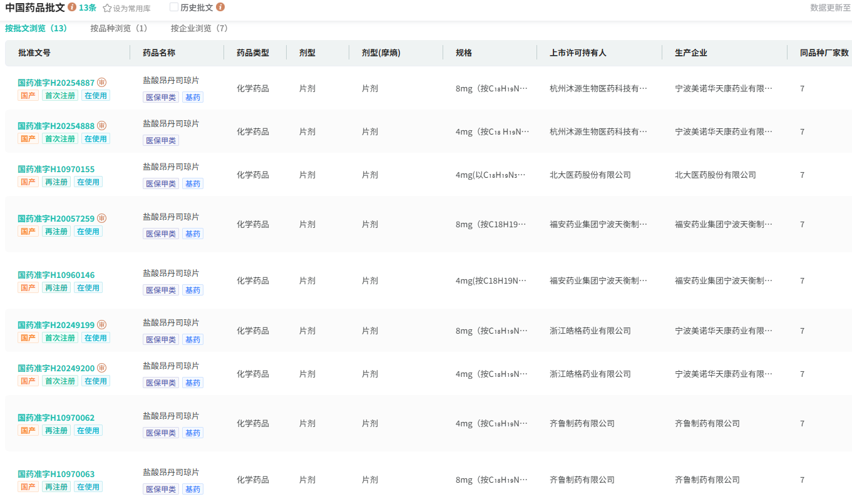Open approval link 国药准字H10970062

[56, 418]
